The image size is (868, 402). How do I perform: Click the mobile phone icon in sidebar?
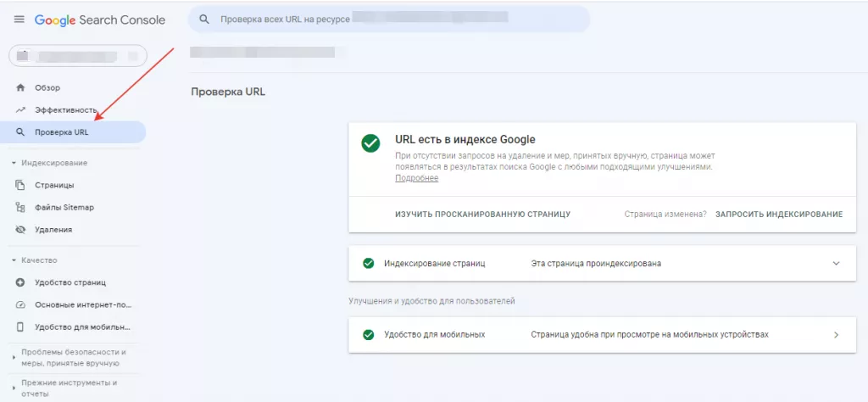coord(20,327)
